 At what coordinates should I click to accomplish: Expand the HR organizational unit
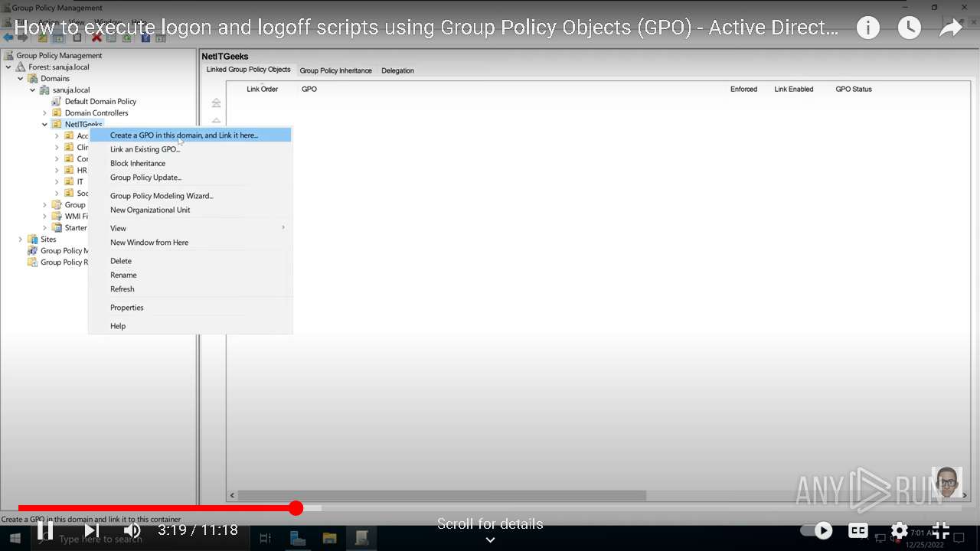[57, 171]
